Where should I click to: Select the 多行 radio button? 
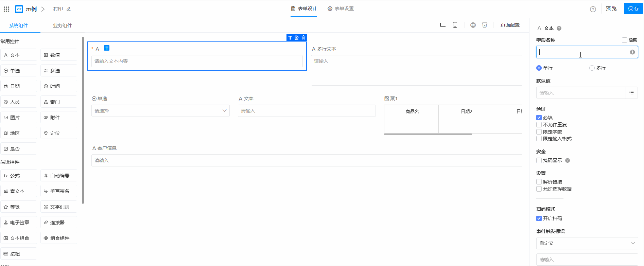point(592,68)
